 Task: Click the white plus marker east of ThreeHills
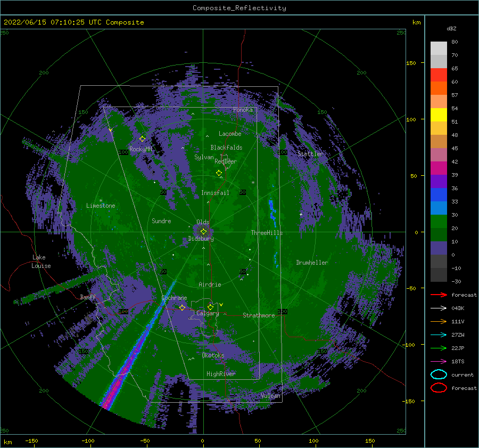301,214
